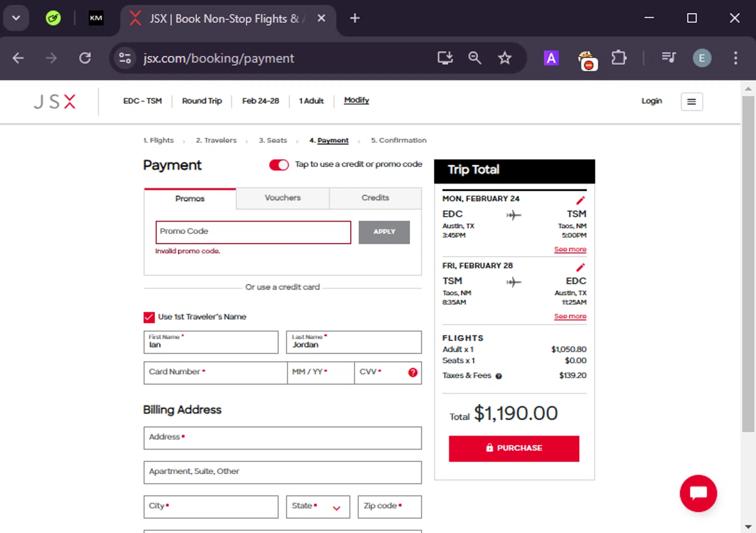756x533 pixels.
Task: Click the Modify link
Action: [x=356, y=100]
